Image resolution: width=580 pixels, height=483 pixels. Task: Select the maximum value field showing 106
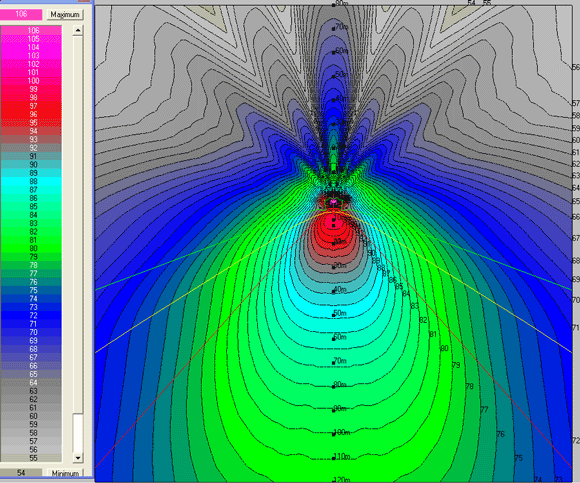tap(21, 14)
